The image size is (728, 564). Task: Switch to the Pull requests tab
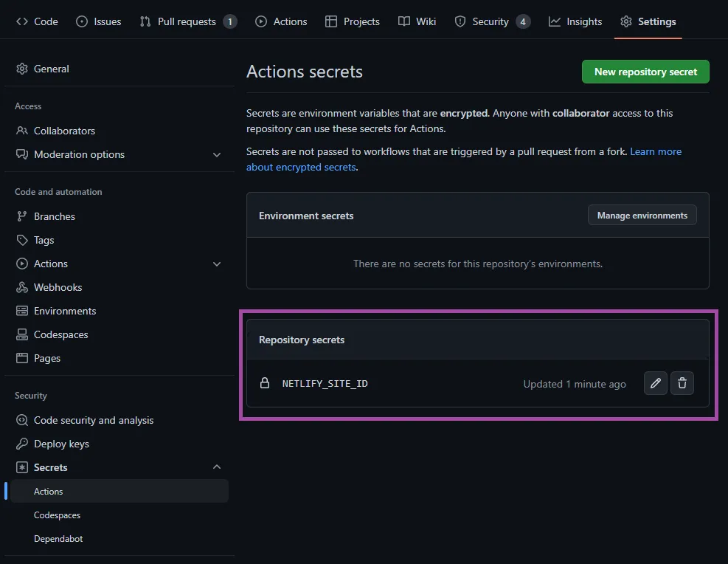[187, 21]
